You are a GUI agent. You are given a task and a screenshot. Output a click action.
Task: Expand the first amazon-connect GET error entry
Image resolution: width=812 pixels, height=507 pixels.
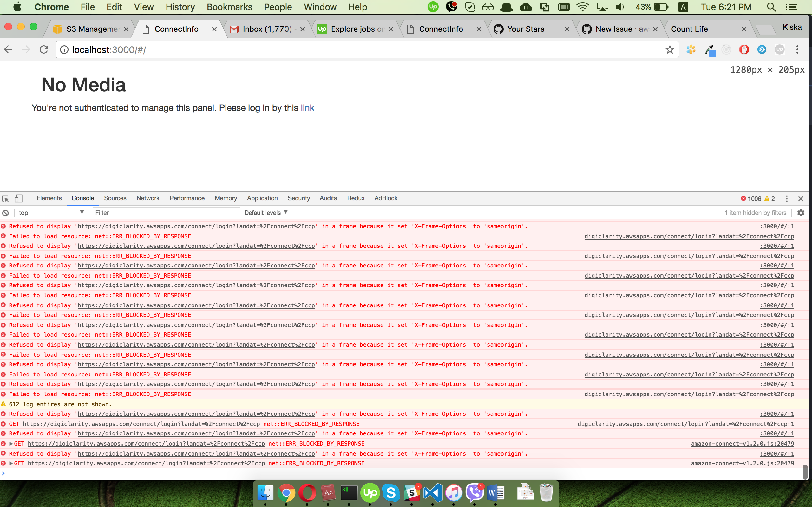pos(11,444)
